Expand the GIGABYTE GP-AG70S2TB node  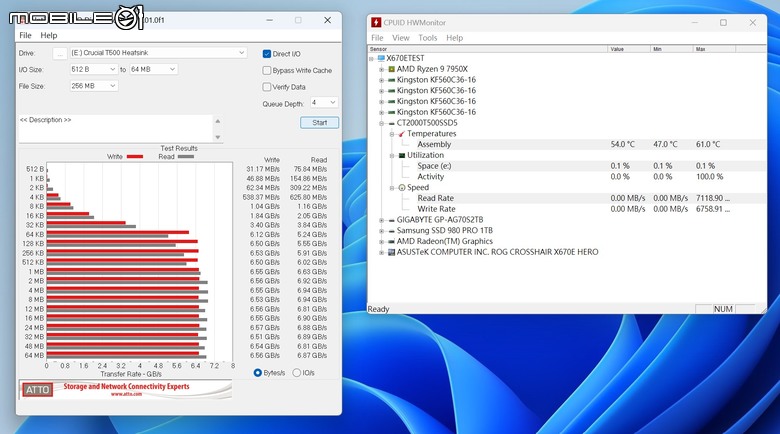(382, 220)
